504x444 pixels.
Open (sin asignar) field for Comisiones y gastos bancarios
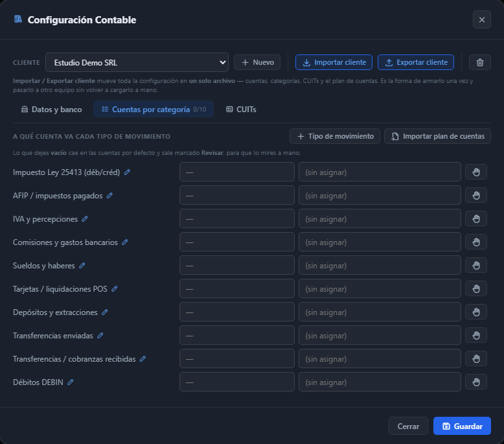tap(380, 242)
